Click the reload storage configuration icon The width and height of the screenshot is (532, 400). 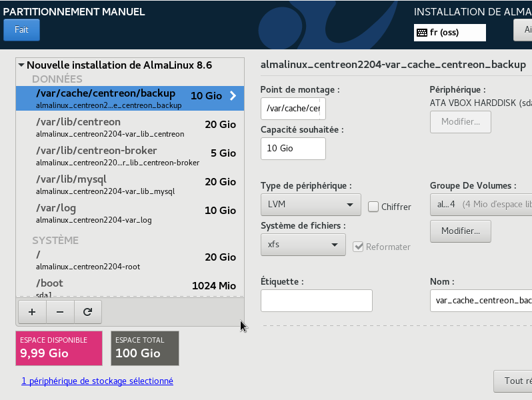pyautogui.click(x=87, y=311)
